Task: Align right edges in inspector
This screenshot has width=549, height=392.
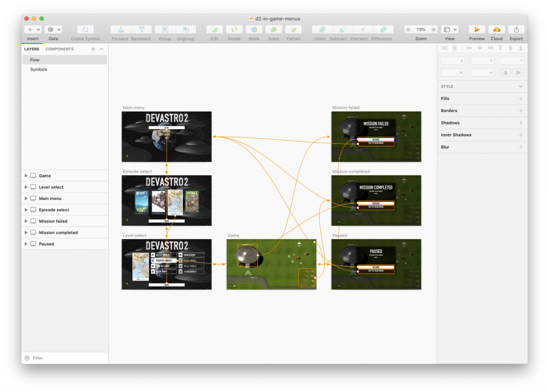Action: pos(490,48)
